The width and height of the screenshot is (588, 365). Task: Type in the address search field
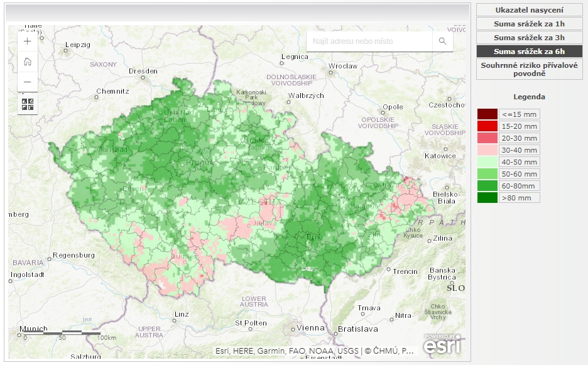point(369,41)
